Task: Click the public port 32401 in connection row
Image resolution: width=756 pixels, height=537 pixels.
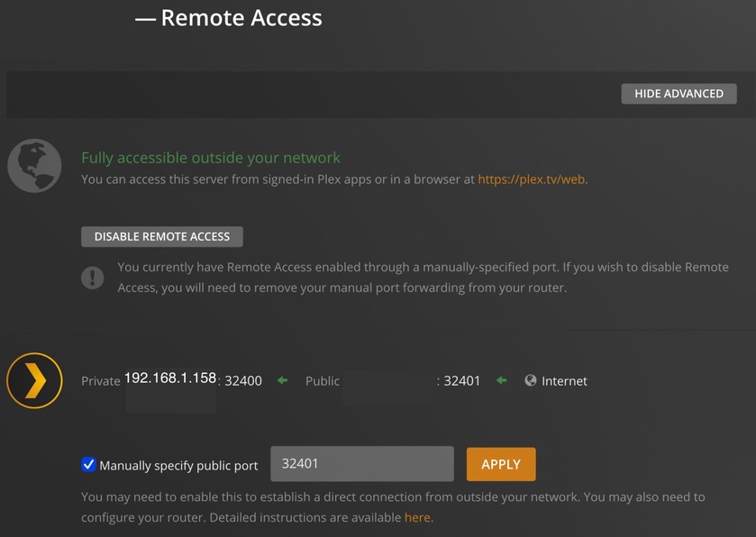Action: [x=461, y=381]
